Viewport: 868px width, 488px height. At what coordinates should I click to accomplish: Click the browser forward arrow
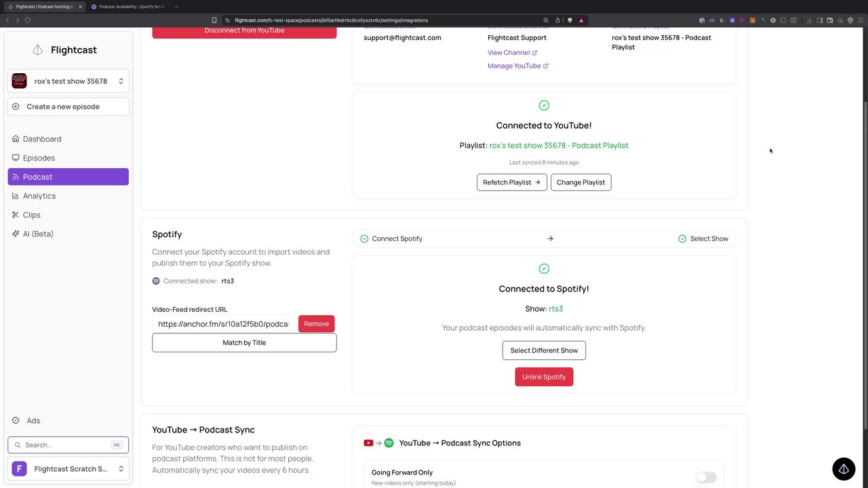click(18, 20)
